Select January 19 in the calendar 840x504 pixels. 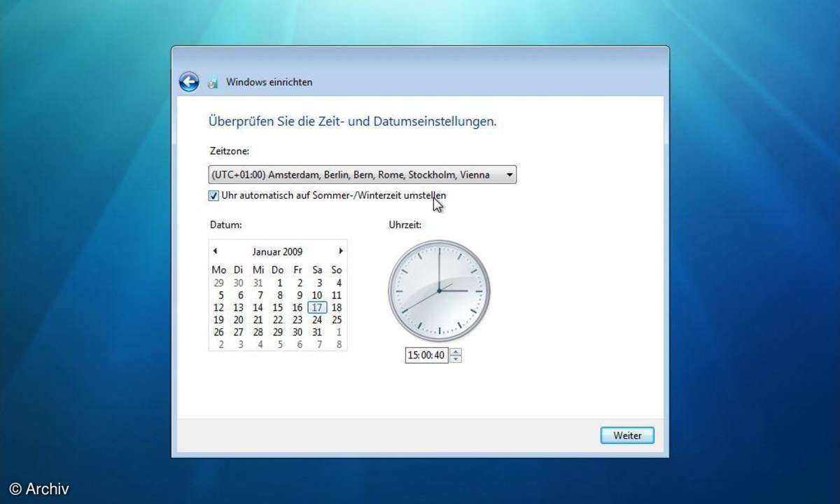point(218,320)
